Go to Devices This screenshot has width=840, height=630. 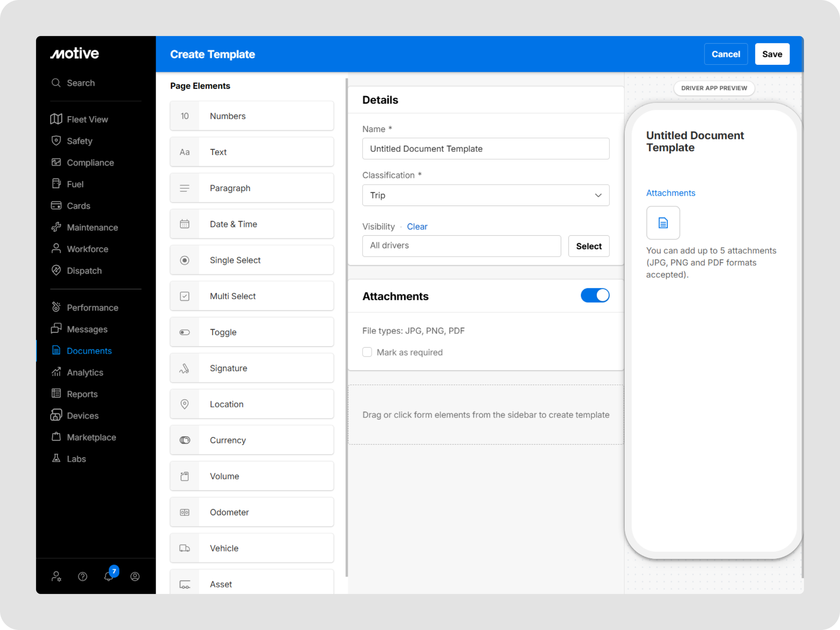pos(82,415)
